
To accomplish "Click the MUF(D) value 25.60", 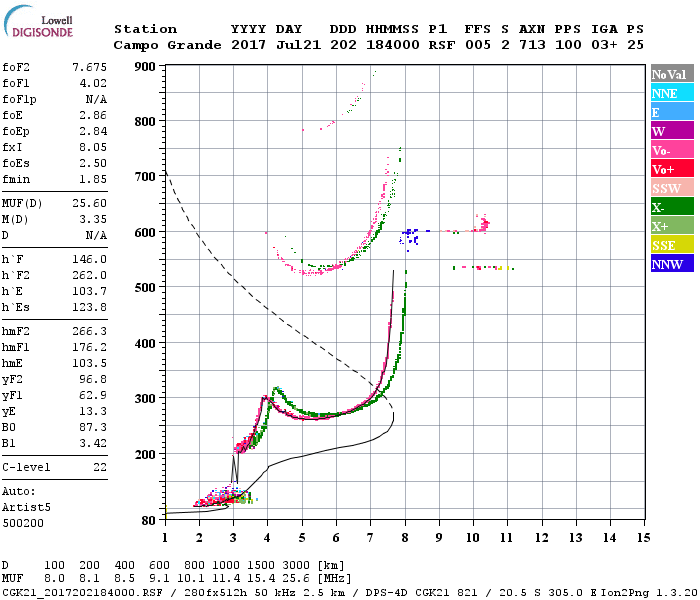I will click(x=89, y=203).
